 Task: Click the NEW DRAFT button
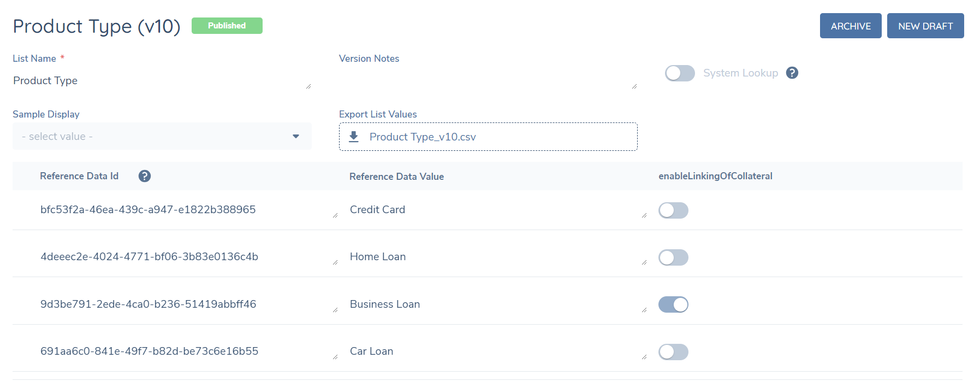pyautogui.click(x=925, y=26)
